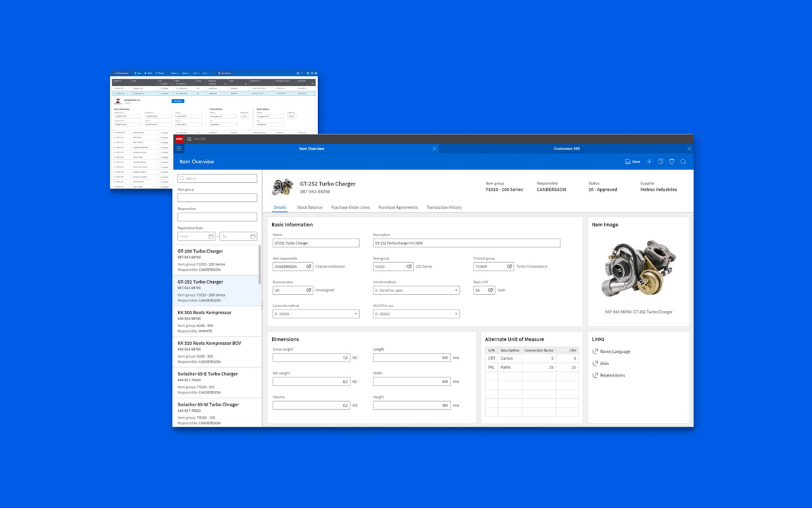Screen dimensions: 812x508
Task: Click the add new item plus icon
Action: point(649,162)
